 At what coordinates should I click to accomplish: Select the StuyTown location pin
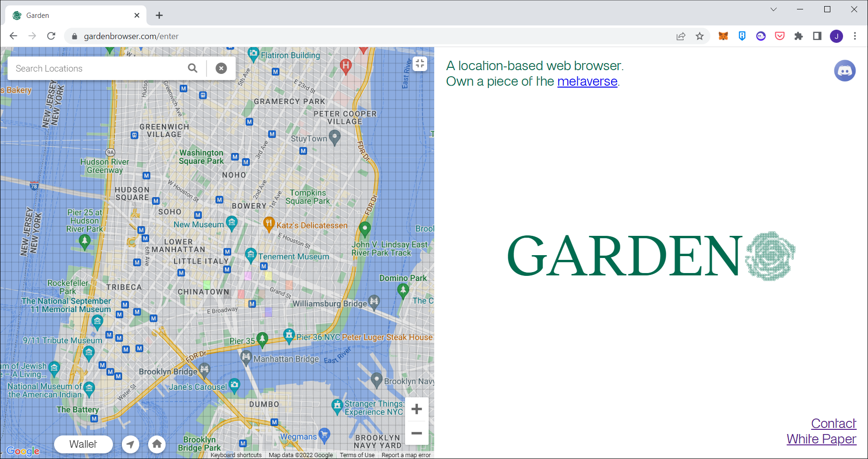coord(334,137)
